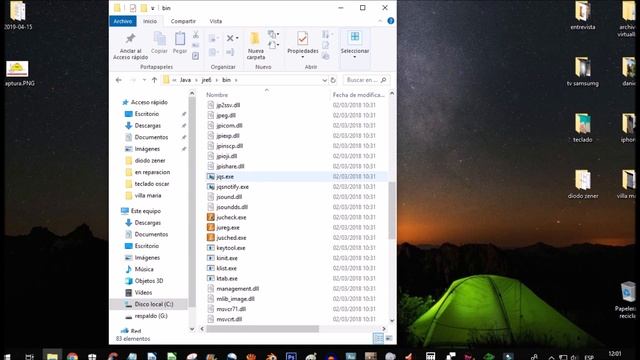Select en reparacion folder in sidebar
Screen dimensions: 640x360
point(147,172)
